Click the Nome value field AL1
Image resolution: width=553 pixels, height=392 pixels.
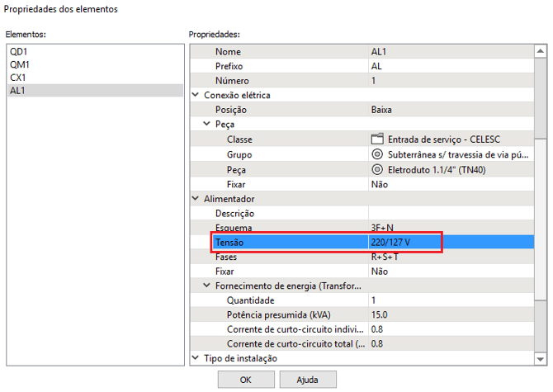[x=379, y=51]
